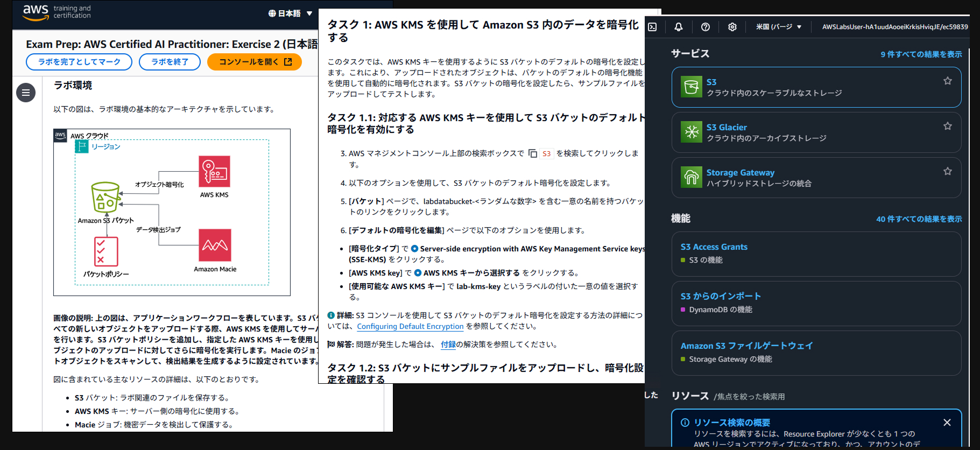Click the globe icon next to 日本語
Screen dimensions: 980x450
click(272, 13)
